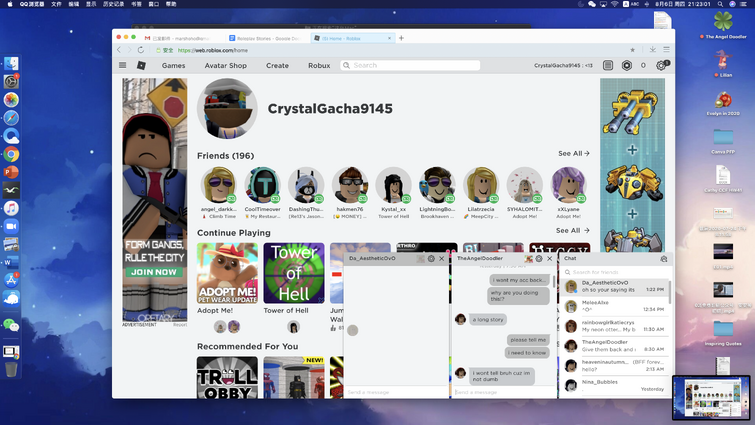755x425 pixels.
Task: Click the browser forward arrow
Action: (x=130, y=50)
